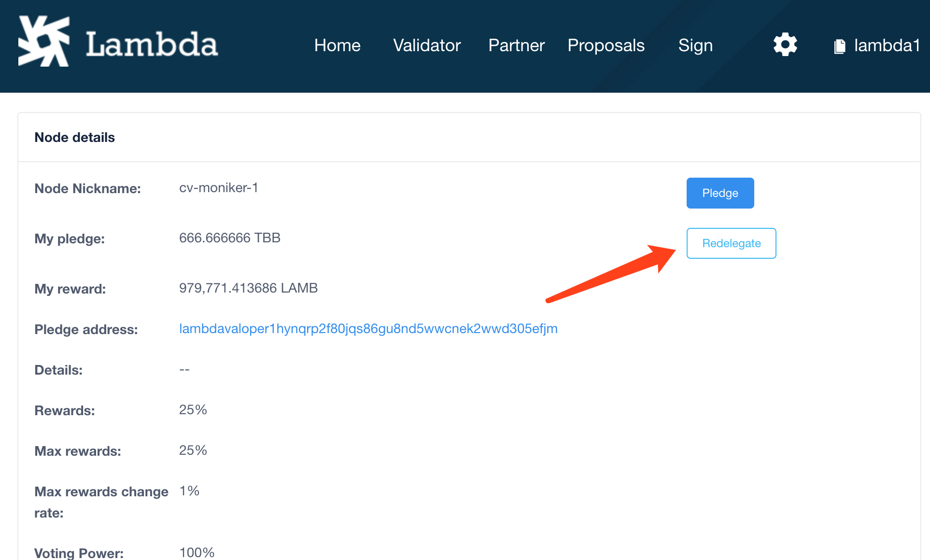This screenshot has height=560, width=930.
Task: Go to the Home menu item
Action: coord(337,45)
